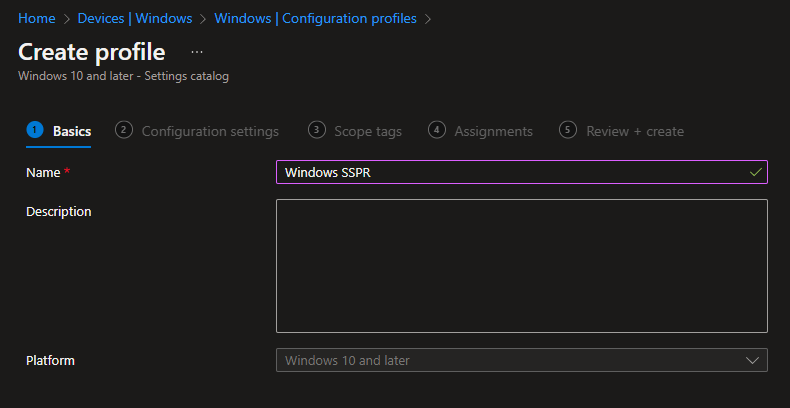Jump to the Review + create tab

point(635,131)
